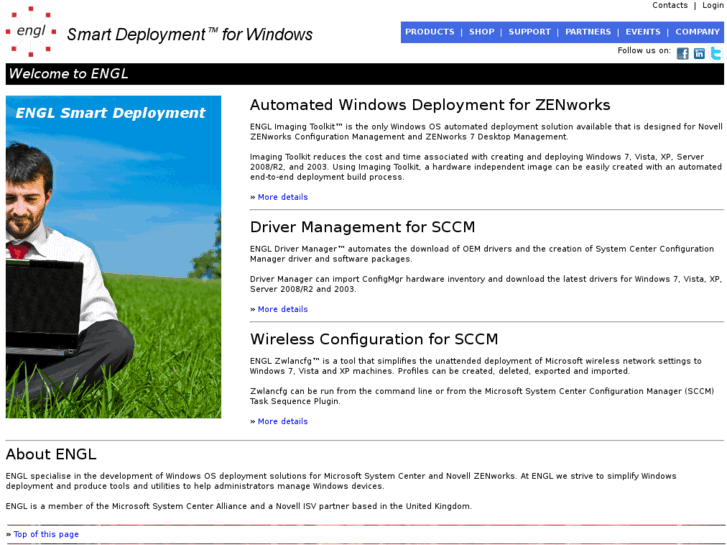This screenshot has height=545, width=727.
Task: Click the Automated Windows Deployment for ZENworks heading
Action: coord(430,105)
